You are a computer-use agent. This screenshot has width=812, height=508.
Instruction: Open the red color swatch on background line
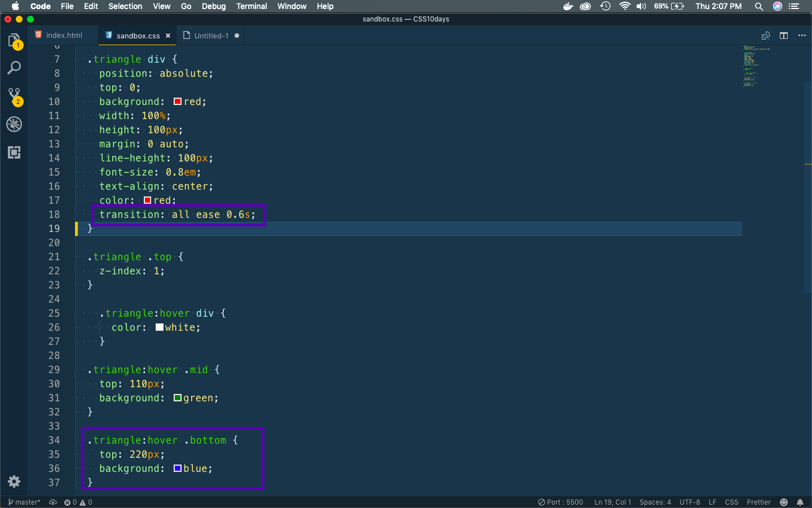(x=178, y=102)
